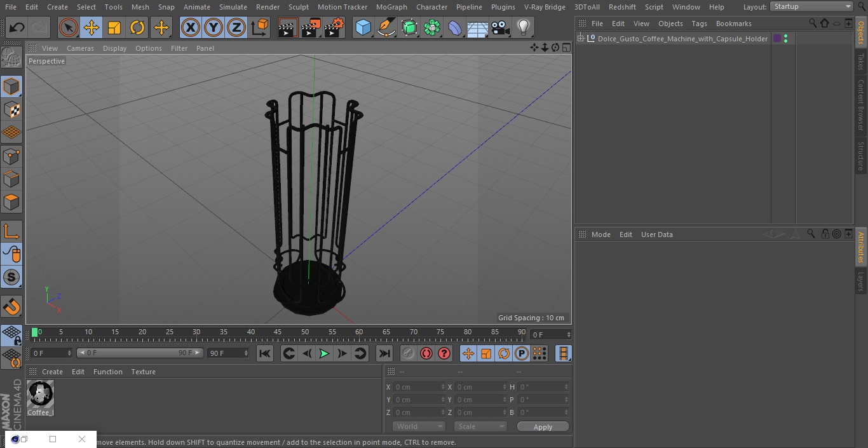868x448 pixels.
Task: Open Render Settings gear clapperboard
Action: (334, 27)
